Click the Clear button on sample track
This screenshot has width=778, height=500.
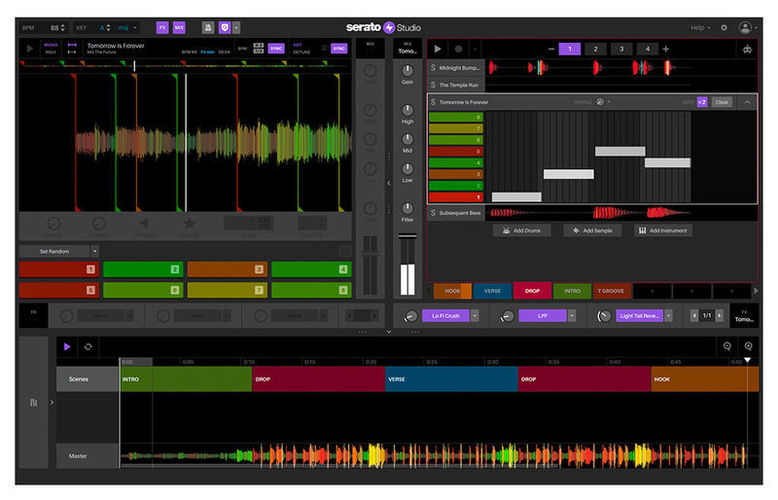coord(722,102)
